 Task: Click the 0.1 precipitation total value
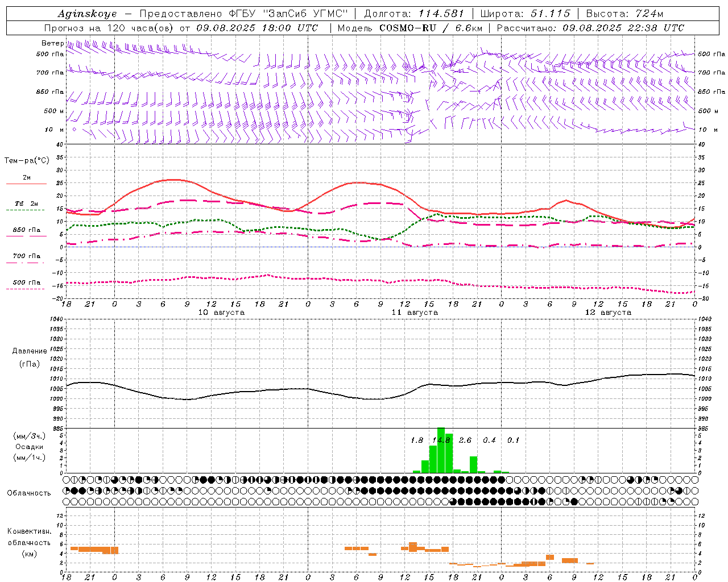(x=514, y=440)
